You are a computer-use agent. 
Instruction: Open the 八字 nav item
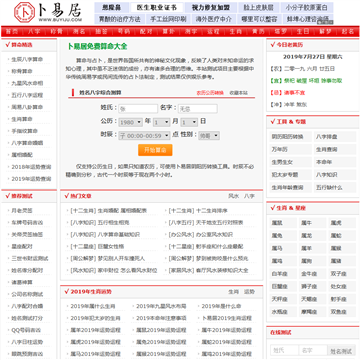34,32
